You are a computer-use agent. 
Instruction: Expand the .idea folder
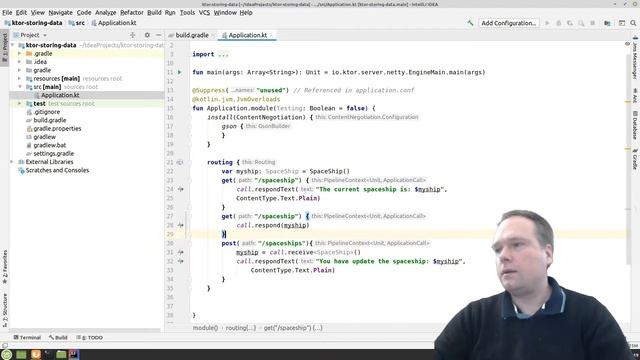tap(20, 62)
